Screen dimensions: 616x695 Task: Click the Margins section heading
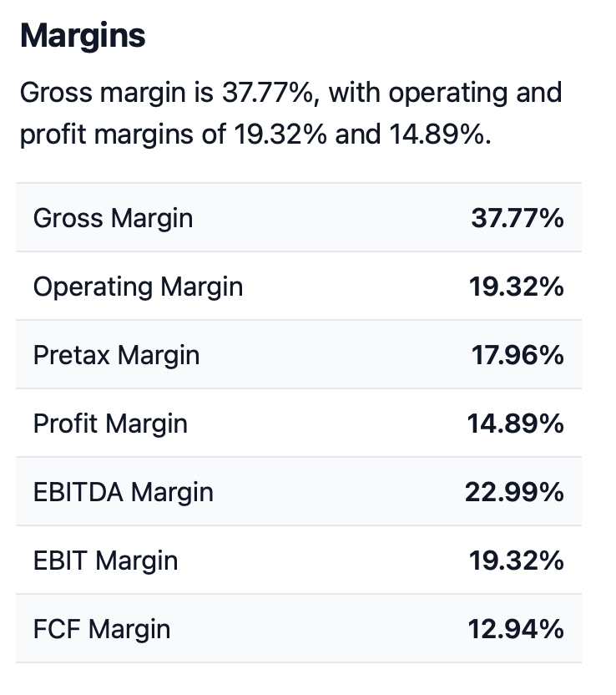(x=83, y=35)
